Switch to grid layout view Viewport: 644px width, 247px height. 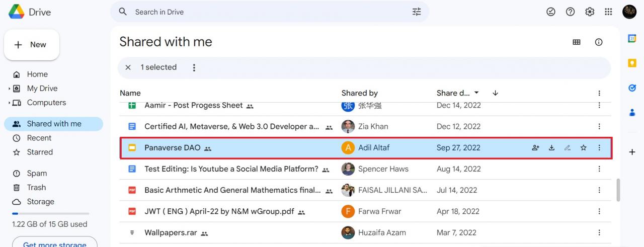[577, 42]
